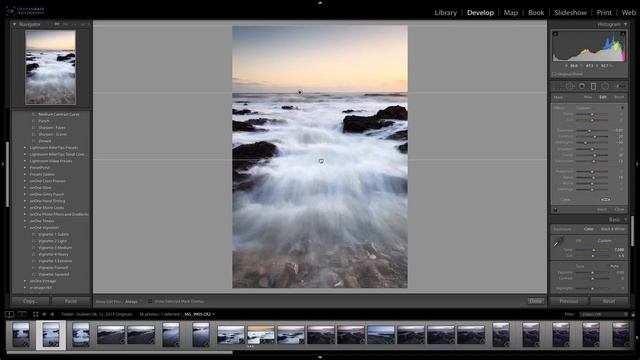Expand the onOne Vintage preset folder
The height and width of the screenshot is (360, 640).
coord(25,281)
